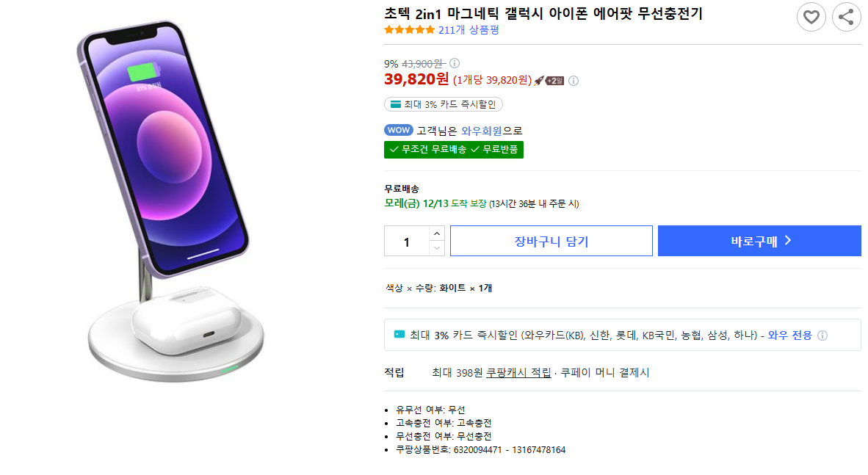Click info icon after 와우 전용 text
The image size is (868, 475).
pyautogui.click(x=822, y=336)
